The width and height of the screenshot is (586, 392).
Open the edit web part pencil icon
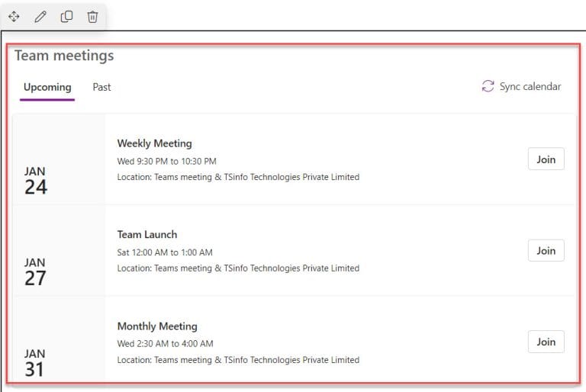[x=40, y=17]
